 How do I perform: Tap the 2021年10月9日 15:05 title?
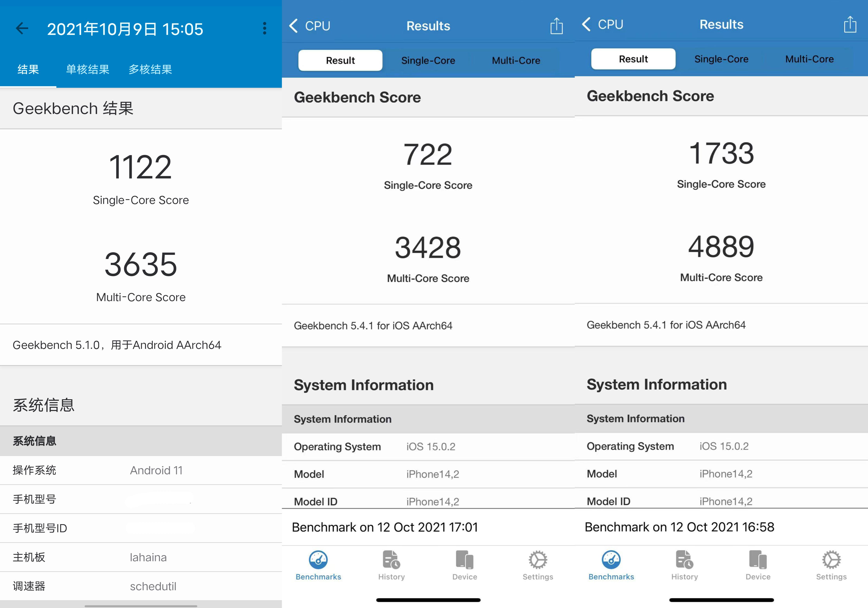tap(125, 29)
